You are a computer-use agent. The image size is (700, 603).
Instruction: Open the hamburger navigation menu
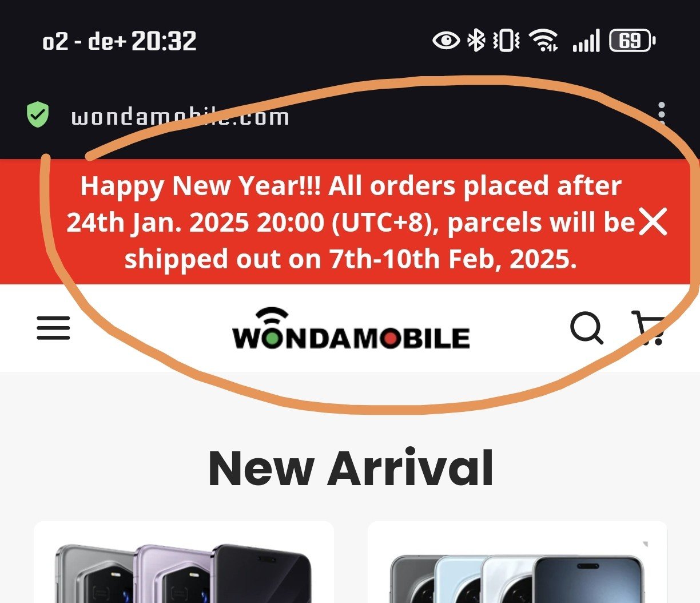53,328
